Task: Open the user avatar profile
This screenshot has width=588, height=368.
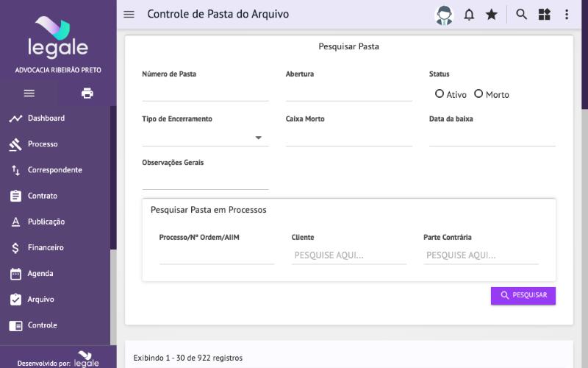Action: pyautogui.click(x=445, y=15)
